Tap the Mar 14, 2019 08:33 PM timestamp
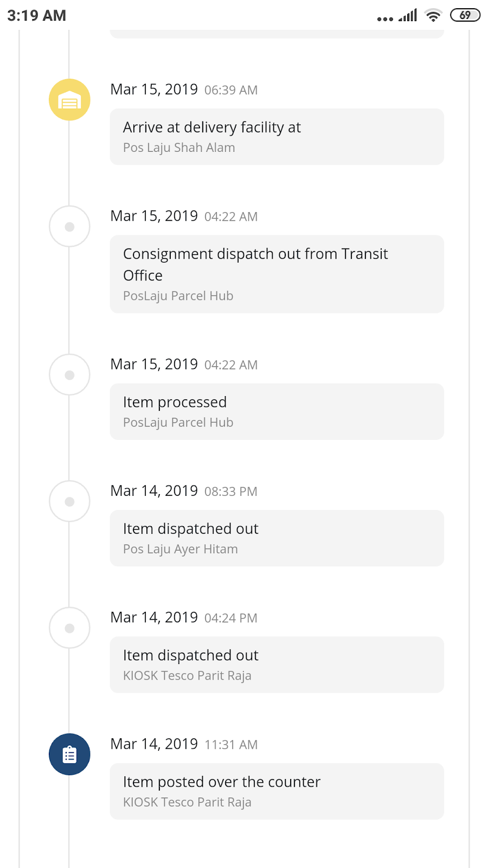The height and width of the screenshot is (868, 488). click(184, 491)
